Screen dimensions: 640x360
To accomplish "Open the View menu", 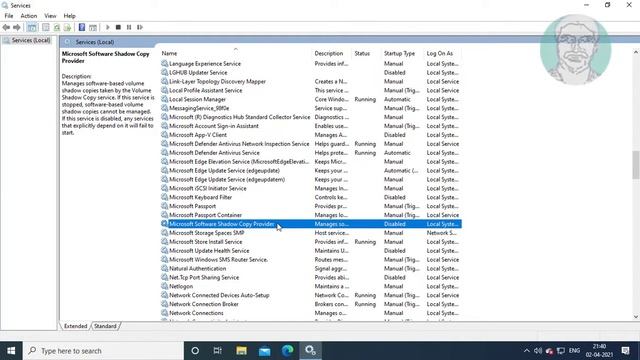I will point(50,16).
